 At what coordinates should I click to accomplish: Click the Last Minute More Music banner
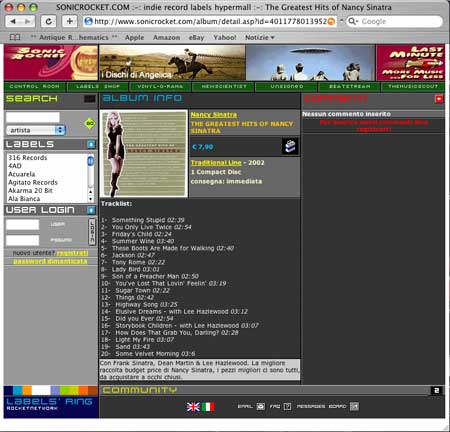tap(410, 63)
